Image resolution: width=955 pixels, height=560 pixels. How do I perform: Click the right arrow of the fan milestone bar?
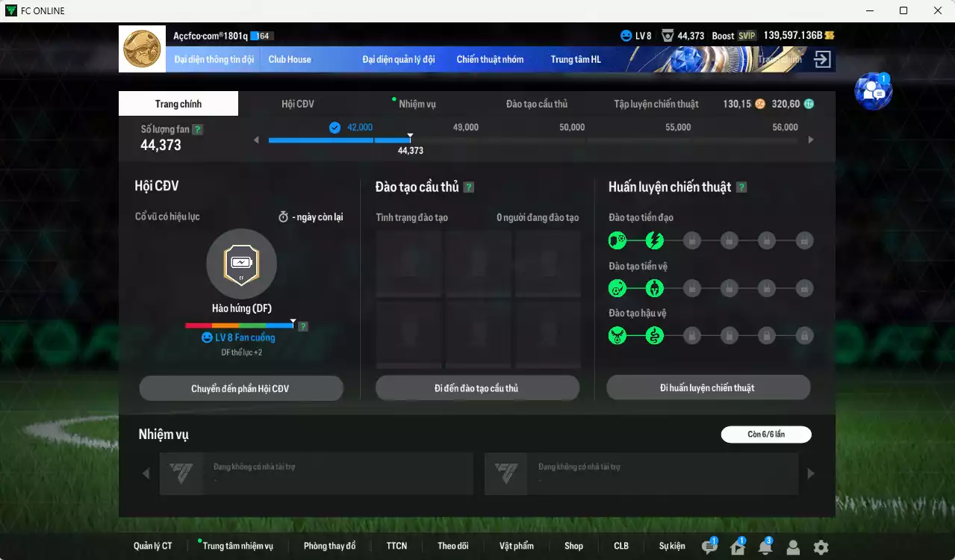(x=811, y=139)
